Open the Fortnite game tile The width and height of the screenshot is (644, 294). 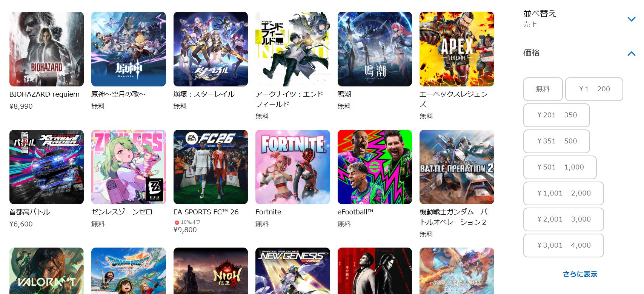(x=293, y=167)
